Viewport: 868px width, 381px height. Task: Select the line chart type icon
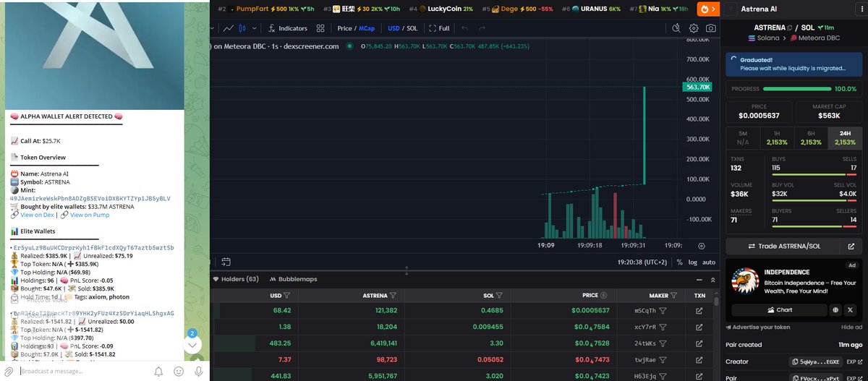229,28
